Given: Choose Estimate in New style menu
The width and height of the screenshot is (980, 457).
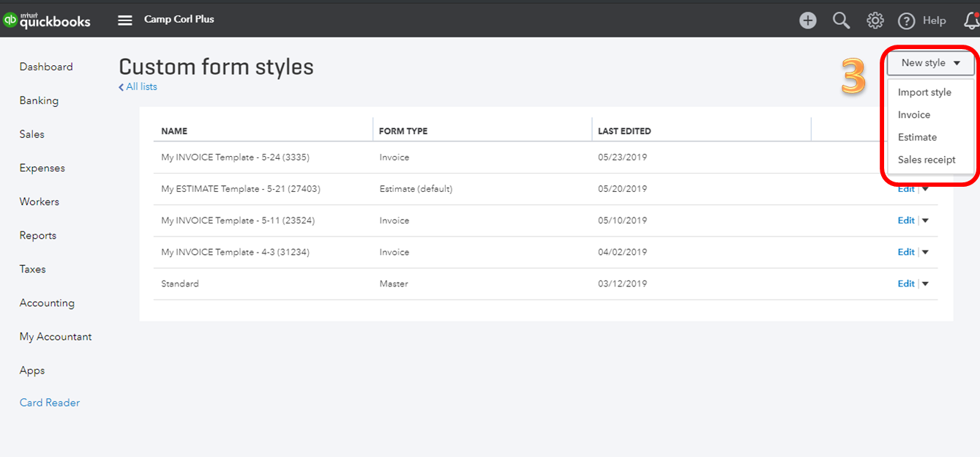Looking at the screenshot, I should pyautogui.click(x=917, y=137).
